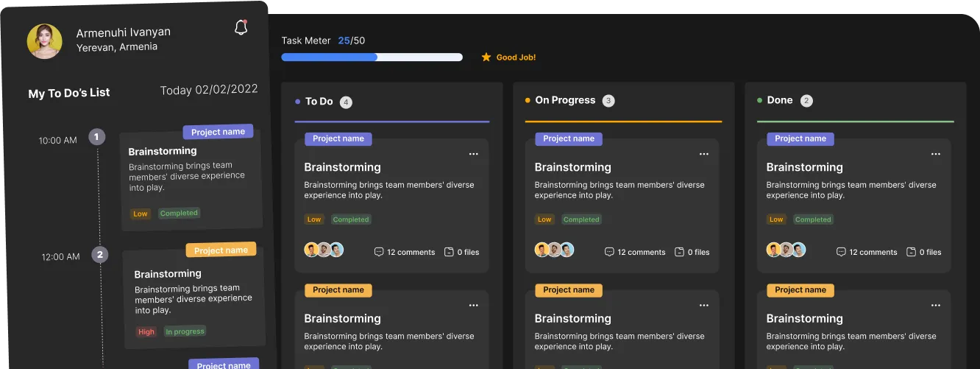980x369 pixels.
Task: Click the yellow Project name tag in On Progress column
Action: click(569, 290)
